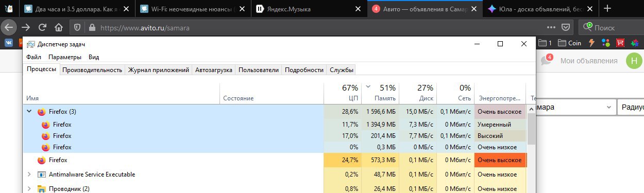The width and height of the screenshot is (644, 193).
Task: Switch to Журнал приложений tab
Action: coord(158,70)
